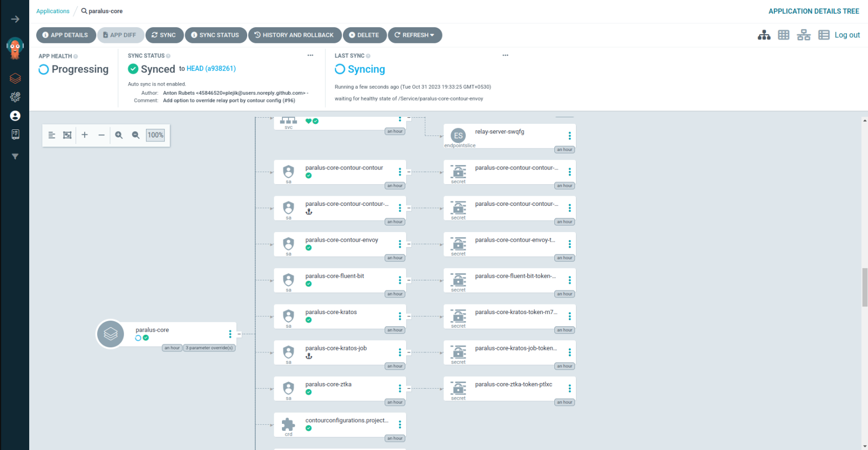Switch to pods grid view icon
This screenshot has width=868, height=450.
pos(783,35)
